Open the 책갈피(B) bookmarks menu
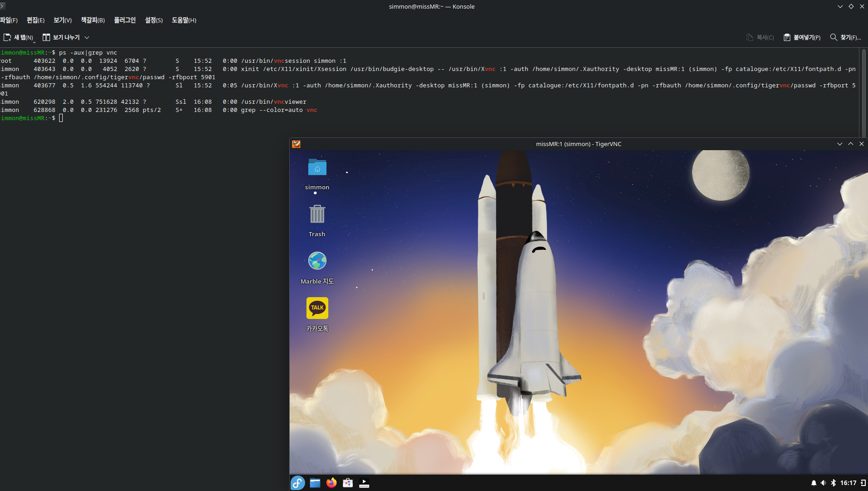Image resolution: width=868 pixels, height=491 pixels. pyautogui.click(x=93, y=20)
